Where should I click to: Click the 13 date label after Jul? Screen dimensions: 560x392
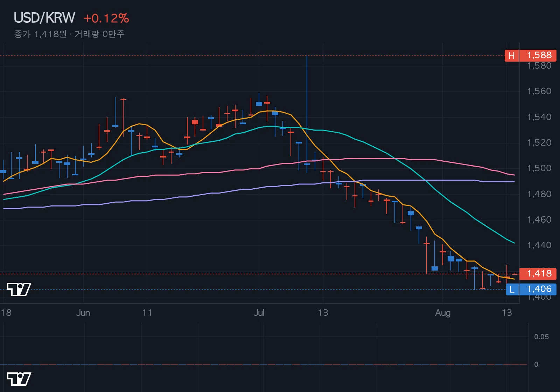point(323,313)
